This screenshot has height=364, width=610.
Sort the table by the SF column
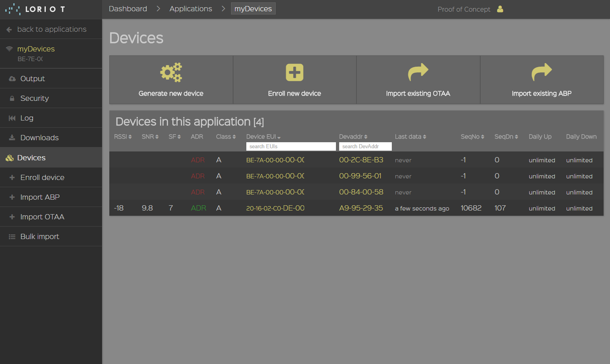coord(174,137)
